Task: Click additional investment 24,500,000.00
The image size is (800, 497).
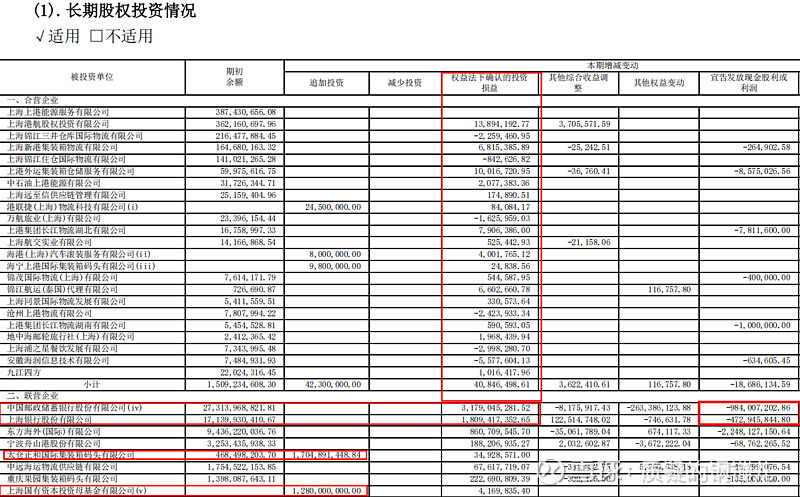Action: 333,207
